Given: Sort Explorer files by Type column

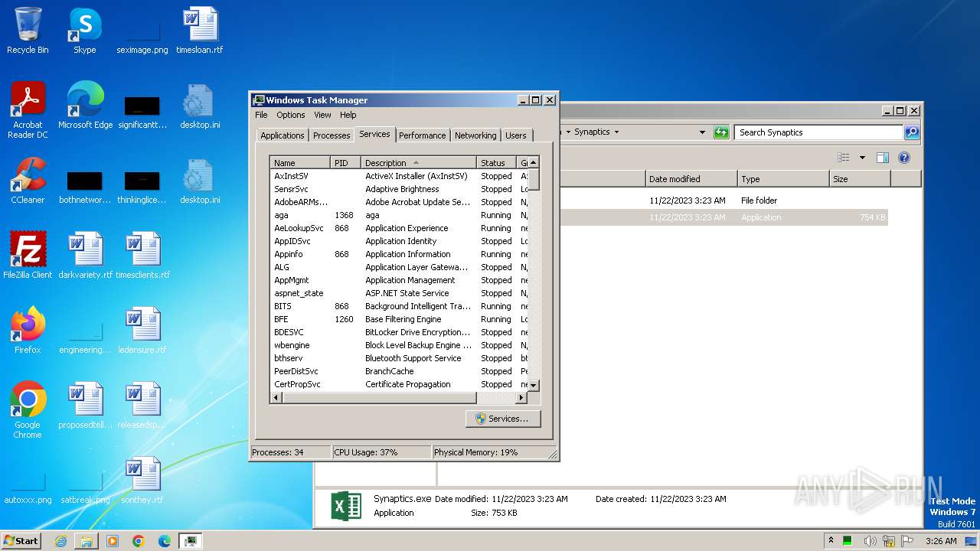Looking at the screenshot, I should click(783, 179).
